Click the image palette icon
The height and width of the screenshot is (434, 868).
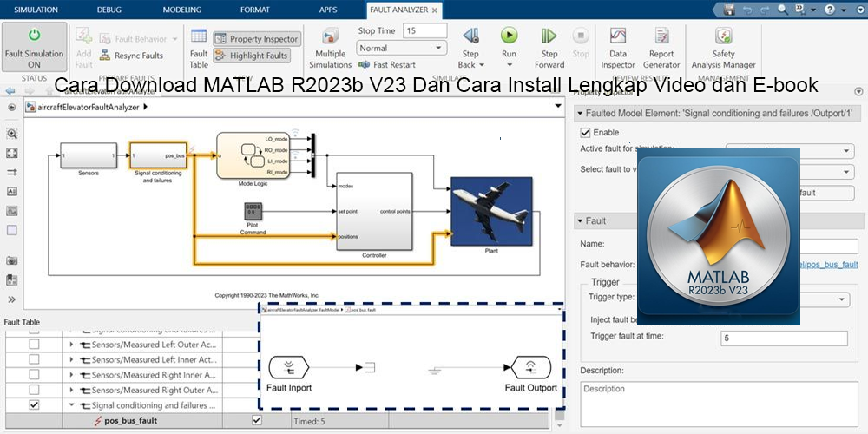[11, 211]
